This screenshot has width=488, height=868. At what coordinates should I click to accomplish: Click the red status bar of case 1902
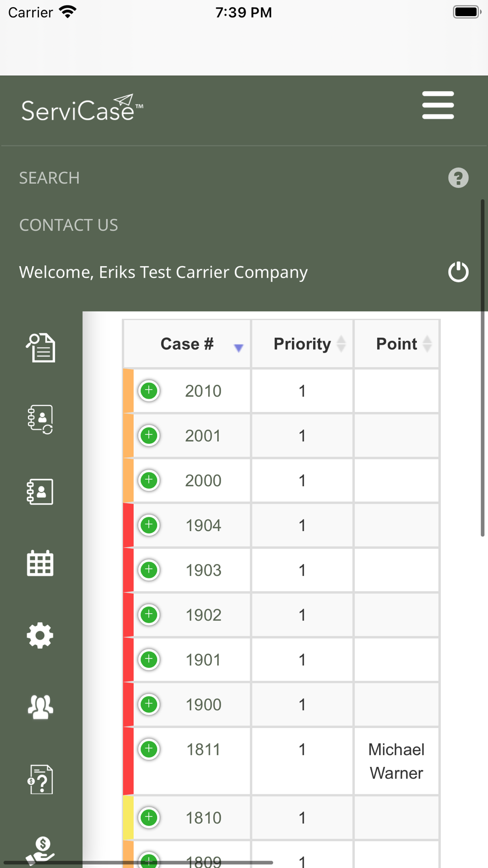[128, 615]
